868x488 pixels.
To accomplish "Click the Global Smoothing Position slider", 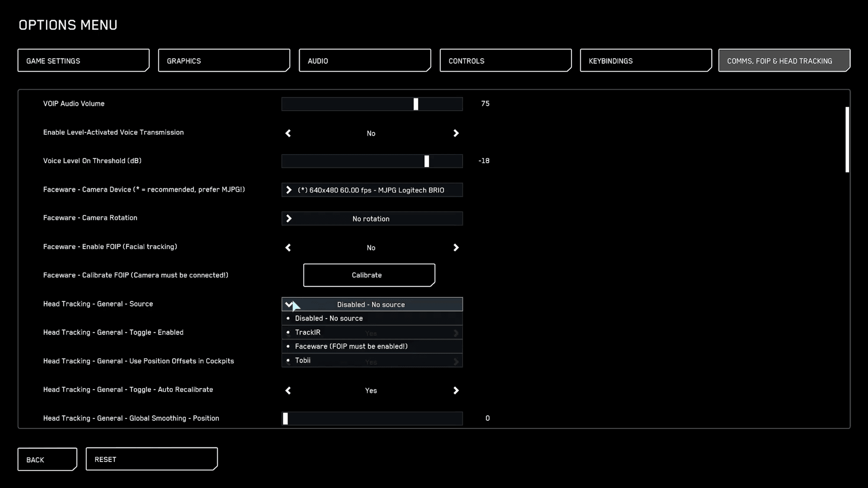I will pyautogui.click(x=372, y=419).
